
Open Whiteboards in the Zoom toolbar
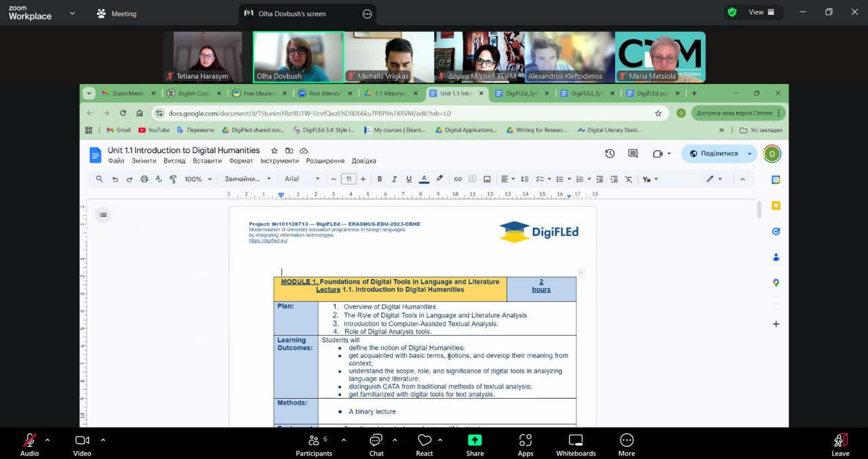tap(576, 441)
